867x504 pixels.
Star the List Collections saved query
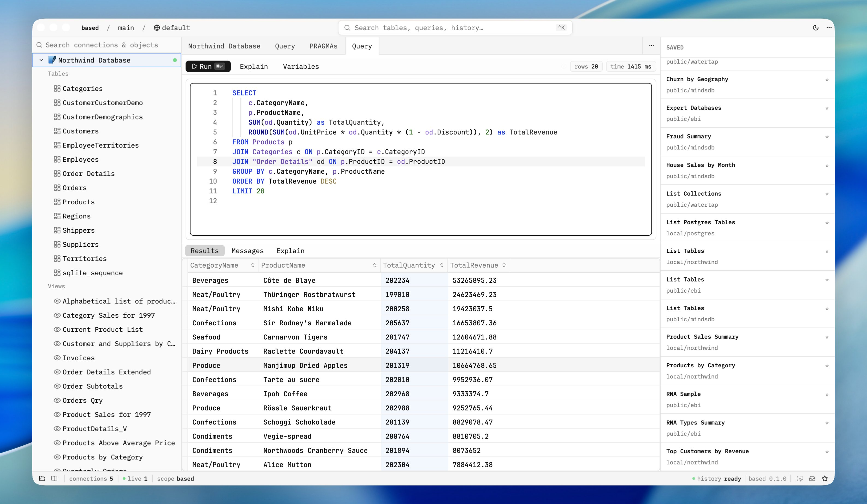coord(827,194)
